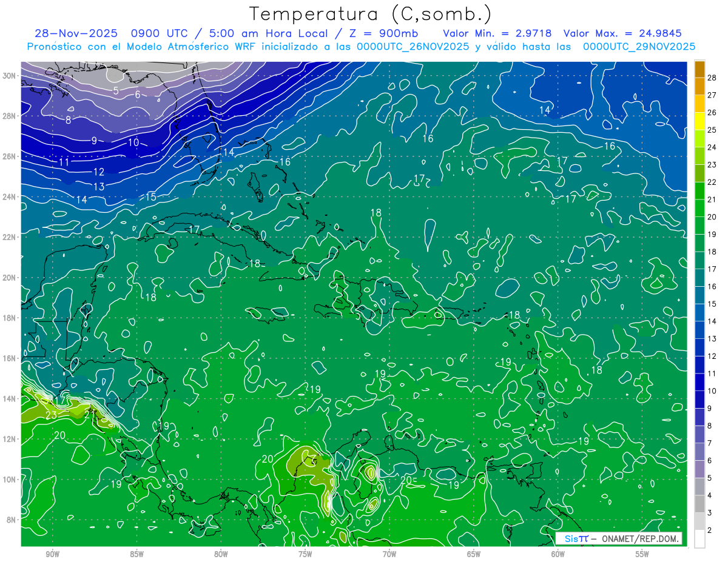728x562 pixels.
Task: Click the '65W' longitude axis label
Action: (474, 555)
